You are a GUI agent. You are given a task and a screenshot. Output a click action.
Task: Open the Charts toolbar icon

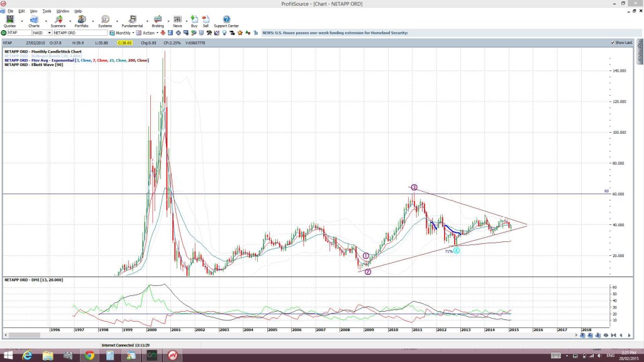coord(34,21)
